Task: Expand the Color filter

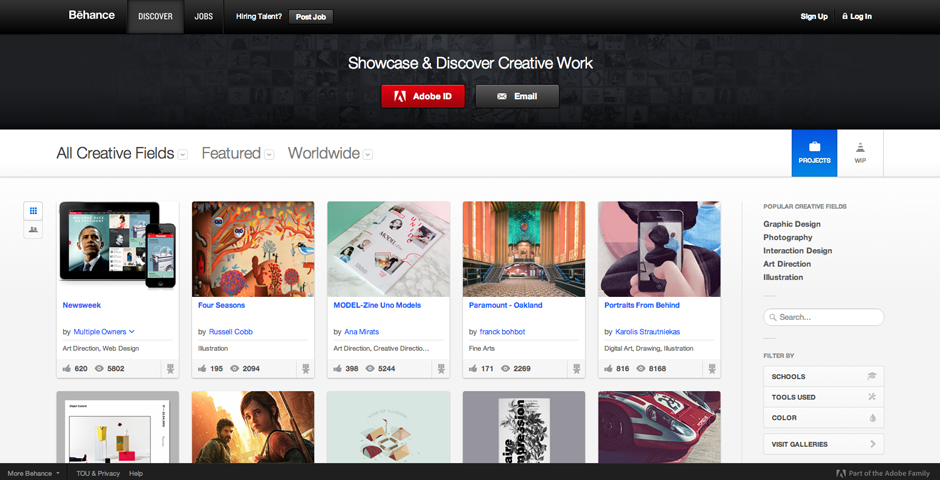Action: pos(824,418)
